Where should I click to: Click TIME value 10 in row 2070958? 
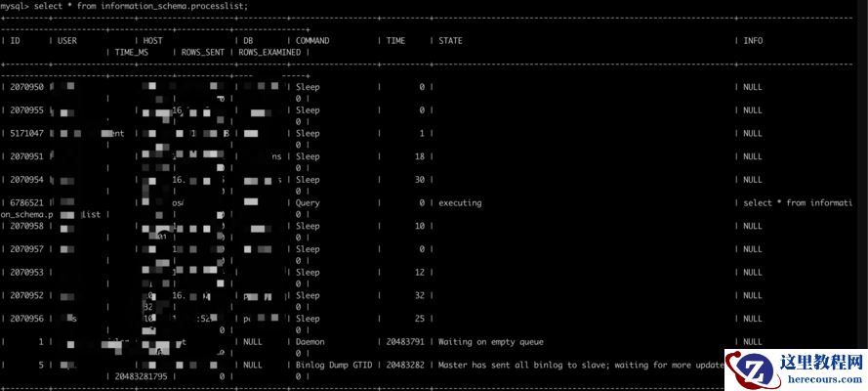[x=420, y=226]
